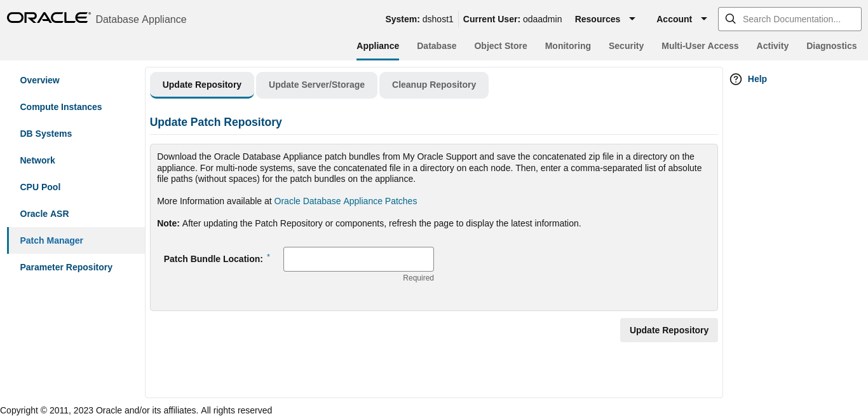Switch to the Update Server/Storage tab
Viewport: 868px width, 416px height.
[x=316, y=85]
